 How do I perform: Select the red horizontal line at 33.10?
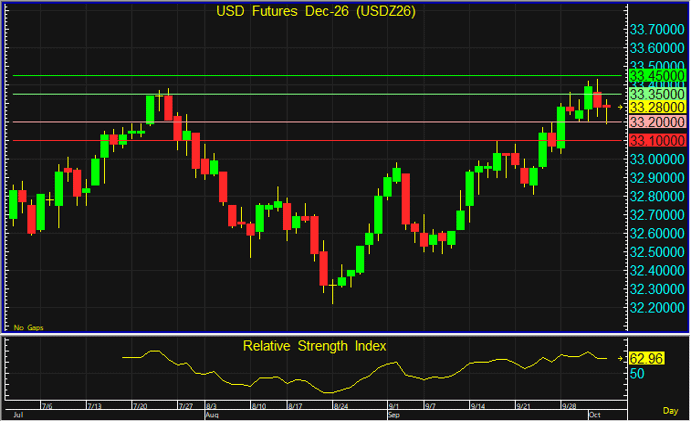317,141
